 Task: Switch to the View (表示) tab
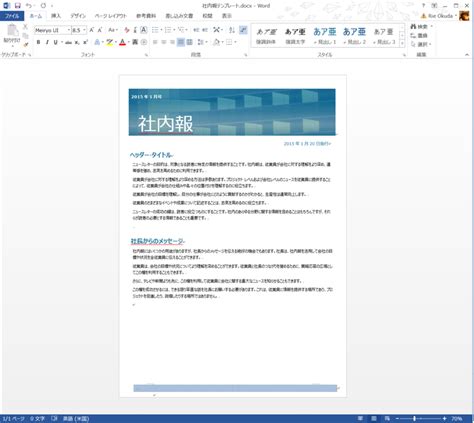pyautogui.click(x=227, y=16)
